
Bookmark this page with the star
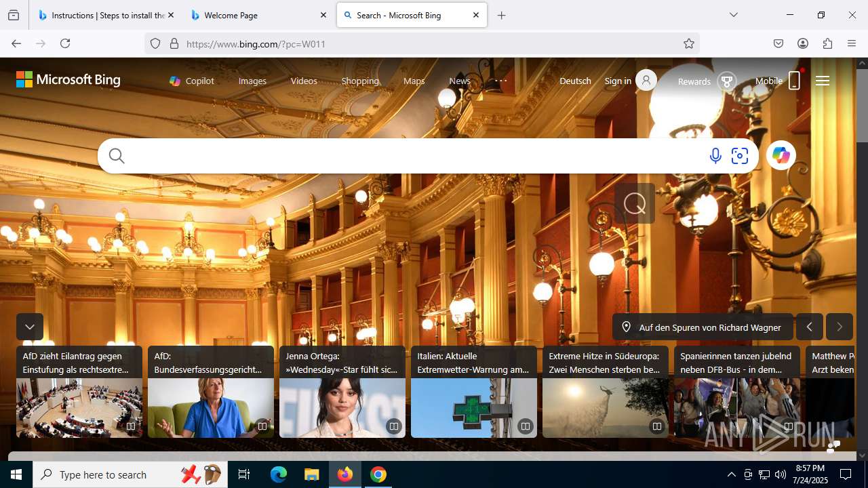click(x=689, y=43)
